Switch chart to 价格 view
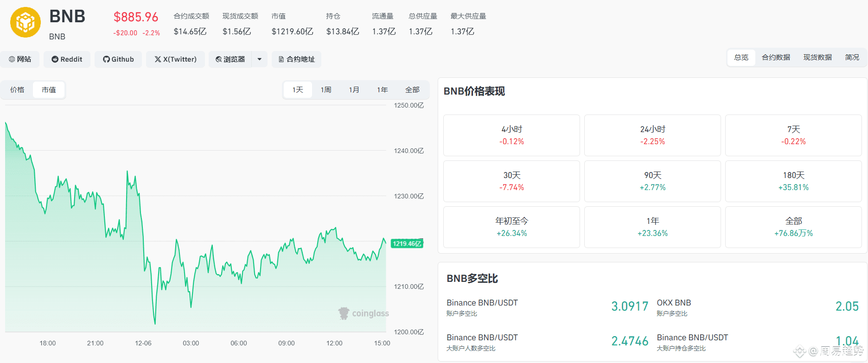The width and height of the screenshot is (868, 363). point(17,90)
